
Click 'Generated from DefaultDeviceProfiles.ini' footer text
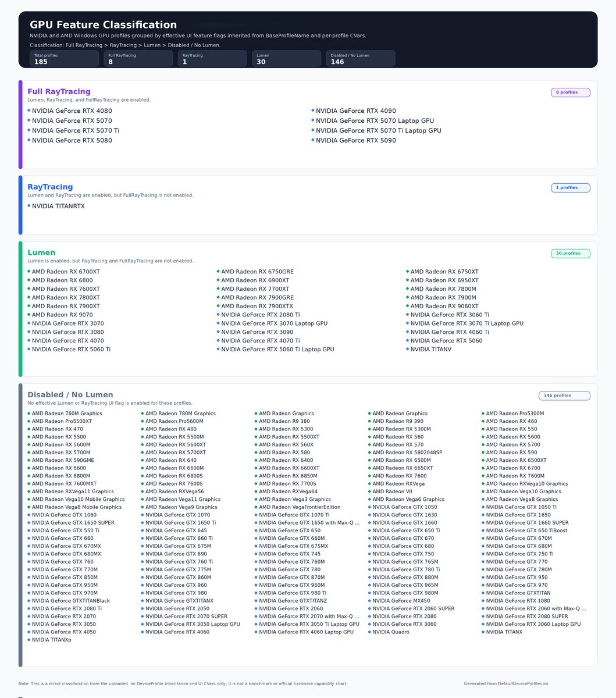[506, 683]
